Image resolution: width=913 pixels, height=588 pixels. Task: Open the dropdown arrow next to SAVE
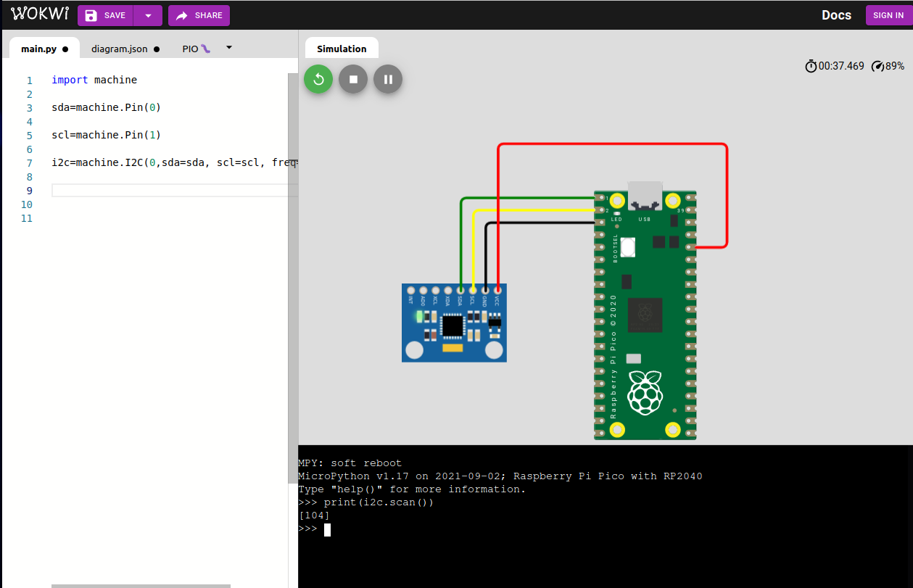pyautogui.click(x=148, y=15)
